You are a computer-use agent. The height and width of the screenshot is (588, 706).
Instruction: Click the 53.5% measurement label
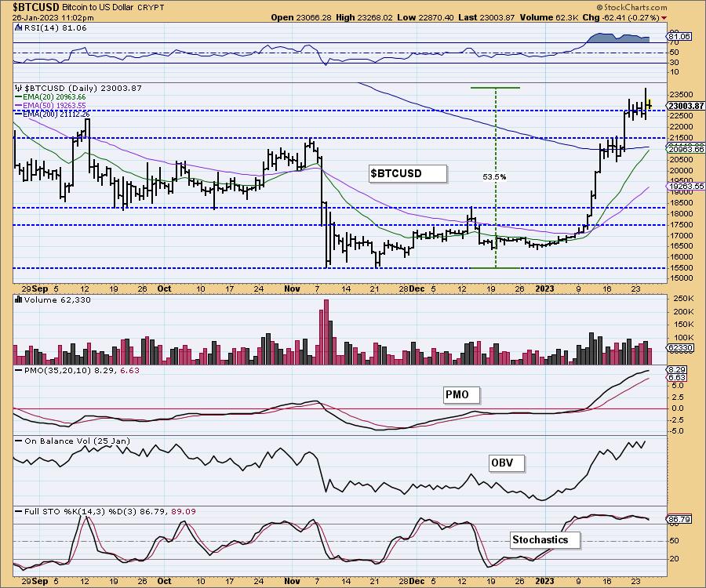pos(494,177)
